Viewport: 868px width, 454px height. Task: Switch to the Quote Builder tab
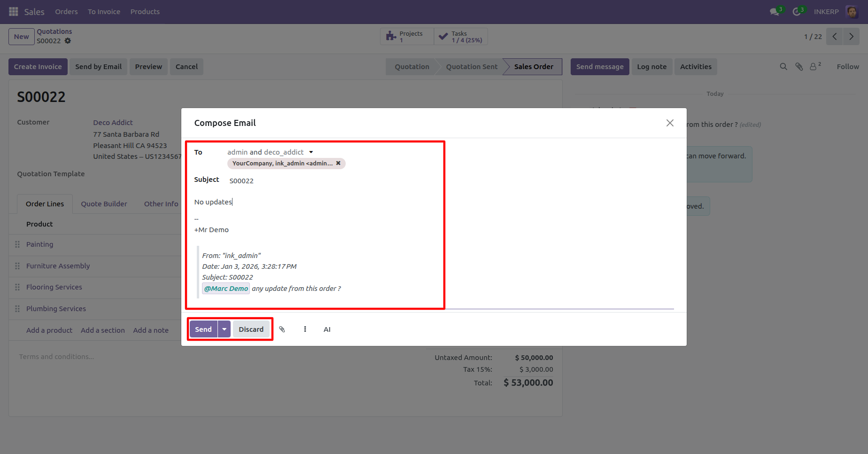click(x=104, y=204)
